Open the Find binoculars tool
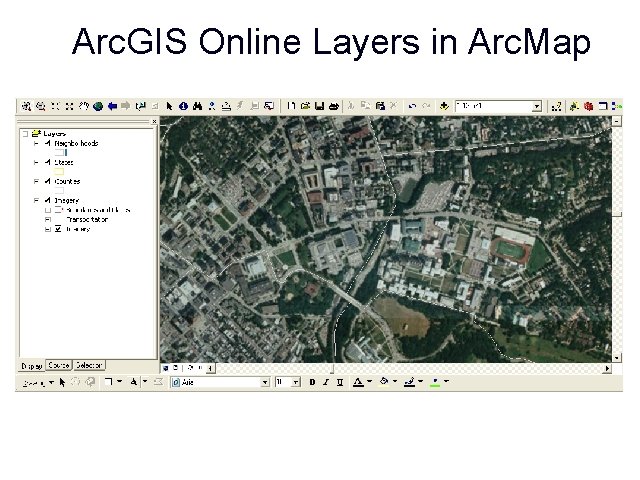Image resolution: width=640 pixels, height=480 pixels. point(198,107)
